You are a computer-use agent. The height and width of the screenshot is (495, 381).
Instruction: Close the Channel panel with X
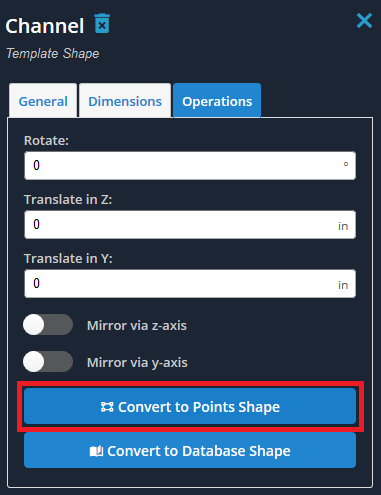(x=364, y=21)
